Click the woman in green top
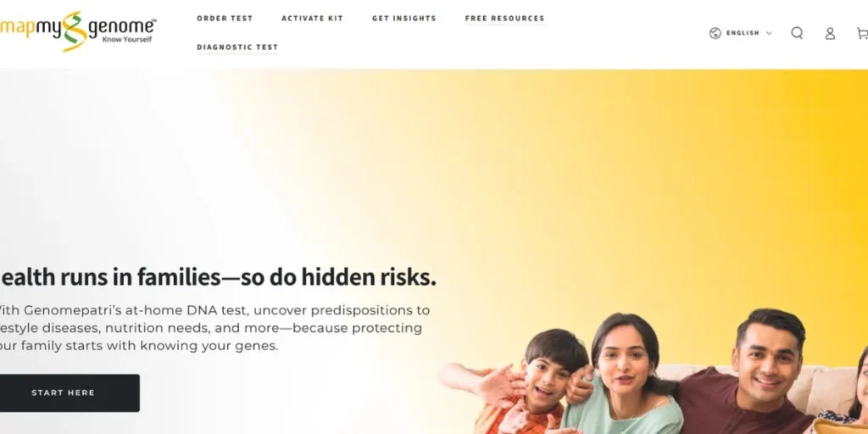 [625, 376]
